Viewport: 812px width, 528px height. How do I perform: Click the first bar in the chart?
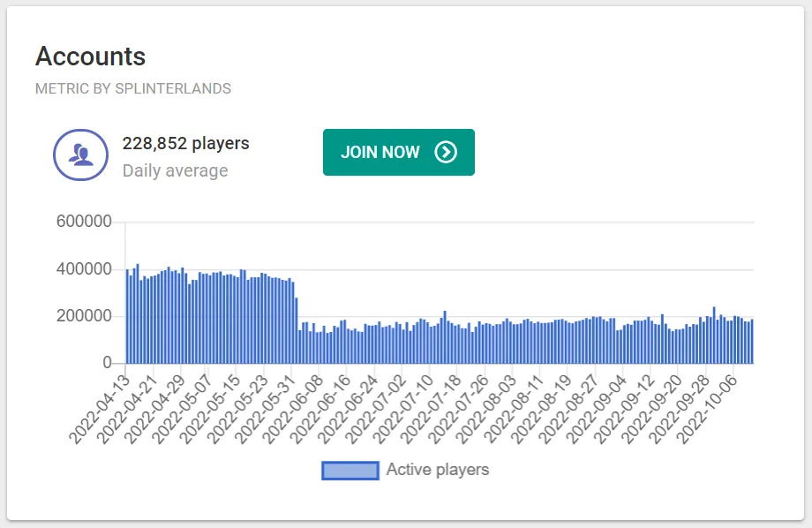tap(127, 316)
